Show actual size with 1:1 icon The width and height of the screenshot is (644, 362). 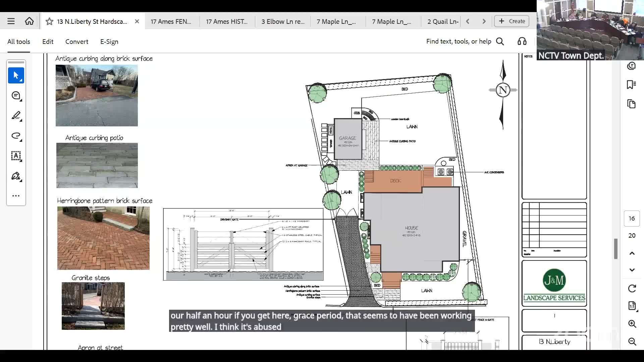pos(632,306)
